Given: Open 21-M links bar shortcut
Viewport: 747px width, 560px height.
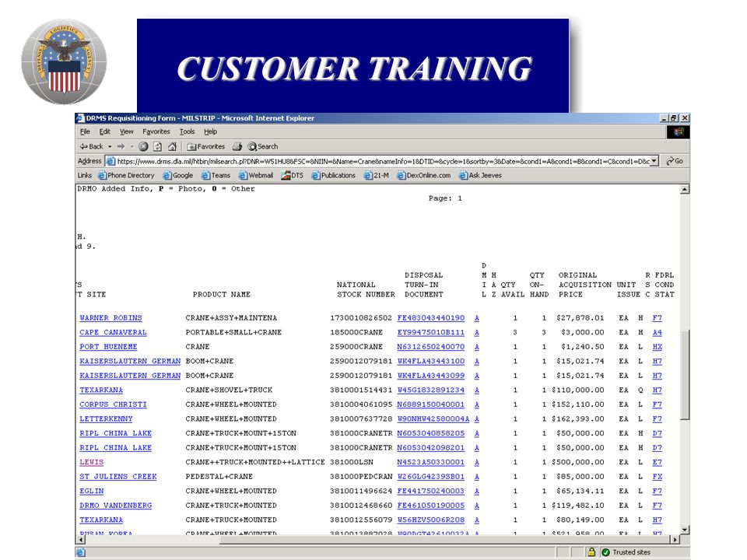Looking at the screenshot, I should tap(377, 175).
